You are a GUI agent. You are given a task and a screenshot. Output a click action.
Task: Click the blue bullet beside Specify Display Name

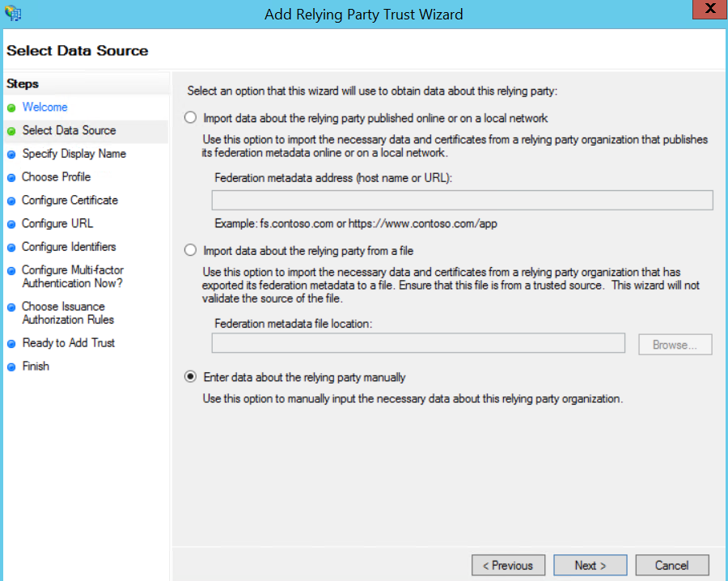(11, 155)
